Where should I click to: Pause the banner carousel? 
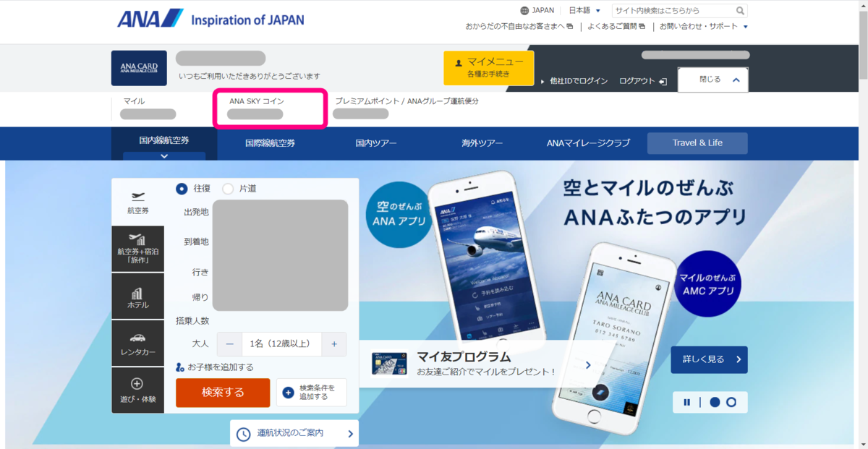(687, 402)
